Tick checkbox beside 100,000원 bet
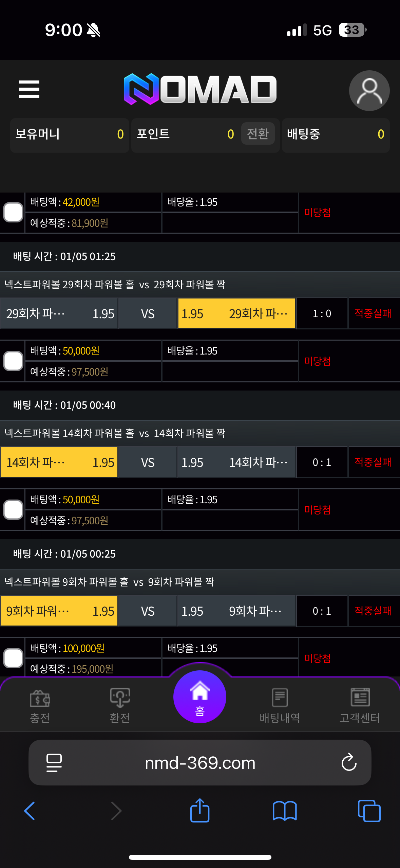Screen dimensions: 400x868 pos(13,658)
